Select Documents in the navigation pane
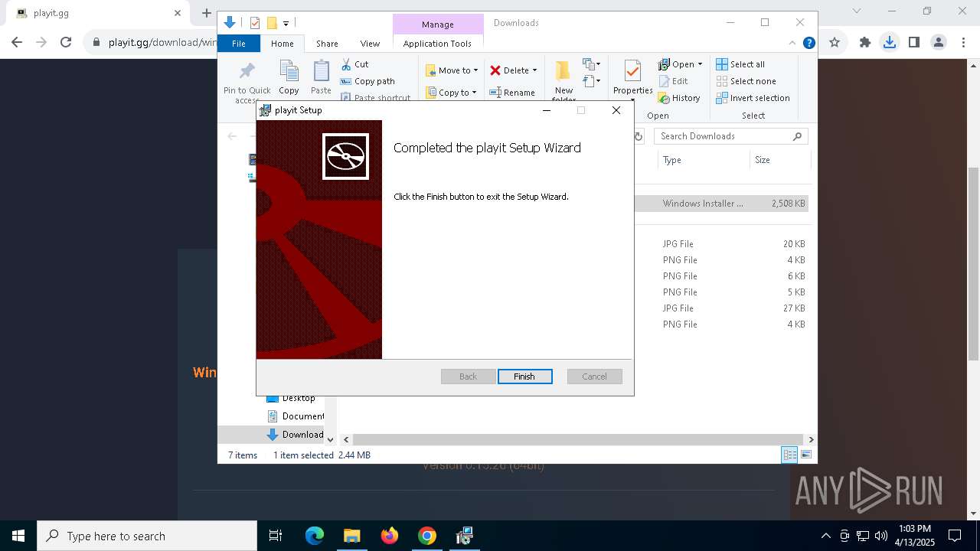The width and height of the screenshot is (980, 551). 296,416
